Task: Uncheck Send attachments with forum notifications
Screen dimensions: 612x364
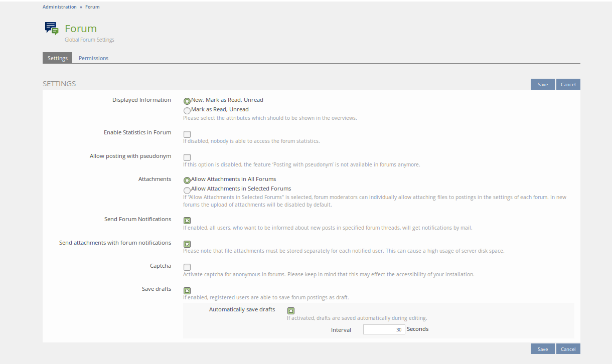Action: point(187,244)
